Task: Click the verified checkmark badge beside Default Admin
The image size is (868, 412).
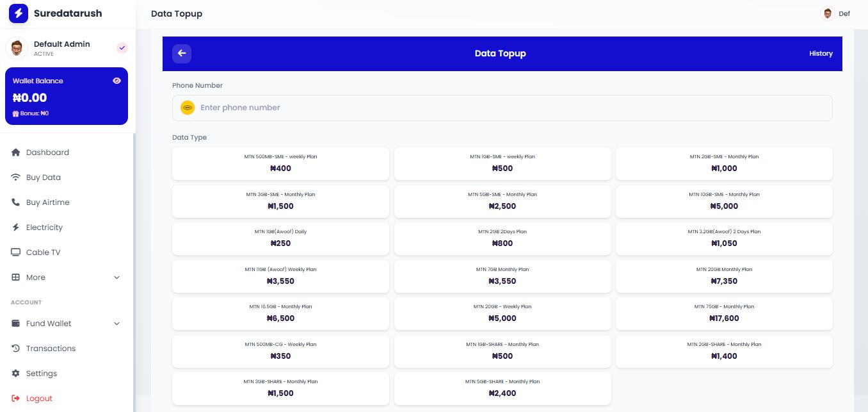Action: click(122, 48)
